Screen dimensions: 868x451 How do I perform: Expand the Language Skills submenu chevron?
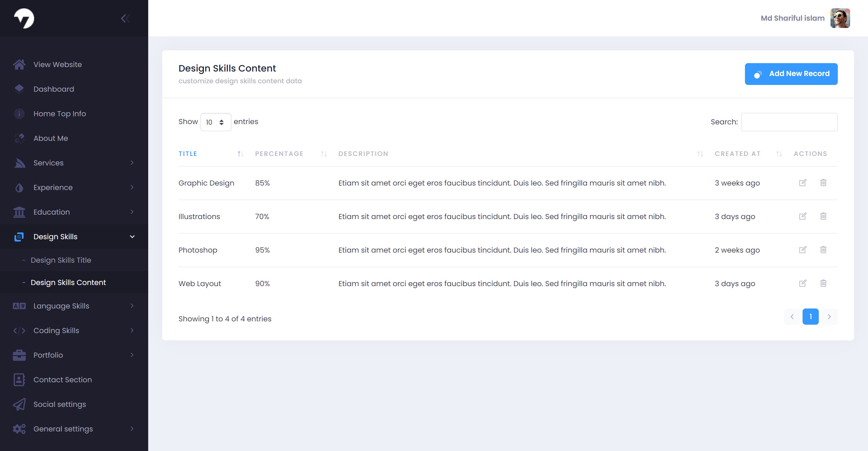pyautogui.click(x=132, y=306)
